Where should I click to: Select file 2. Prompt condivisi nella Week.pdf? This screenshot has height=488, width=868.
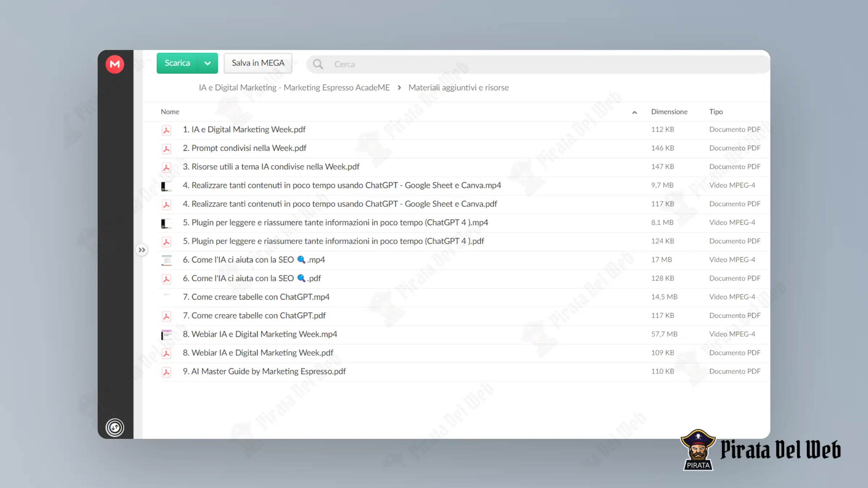coord(244,148)
